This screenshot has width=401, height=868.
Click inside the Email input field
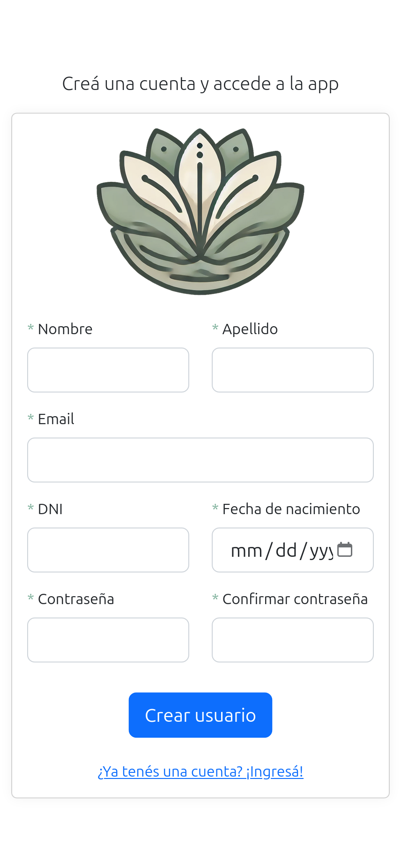(x=200, y=459)
